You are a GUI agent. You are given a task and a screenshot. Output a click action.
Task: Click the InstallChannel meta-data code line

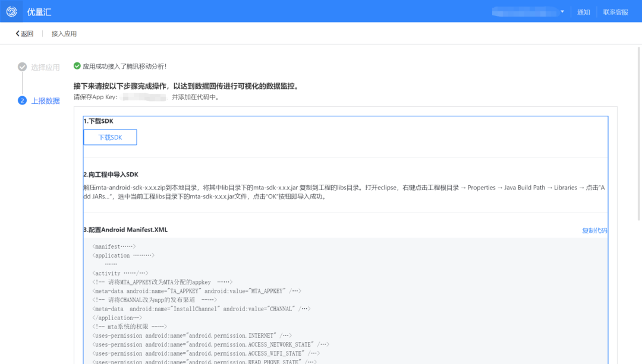point(202,309)
